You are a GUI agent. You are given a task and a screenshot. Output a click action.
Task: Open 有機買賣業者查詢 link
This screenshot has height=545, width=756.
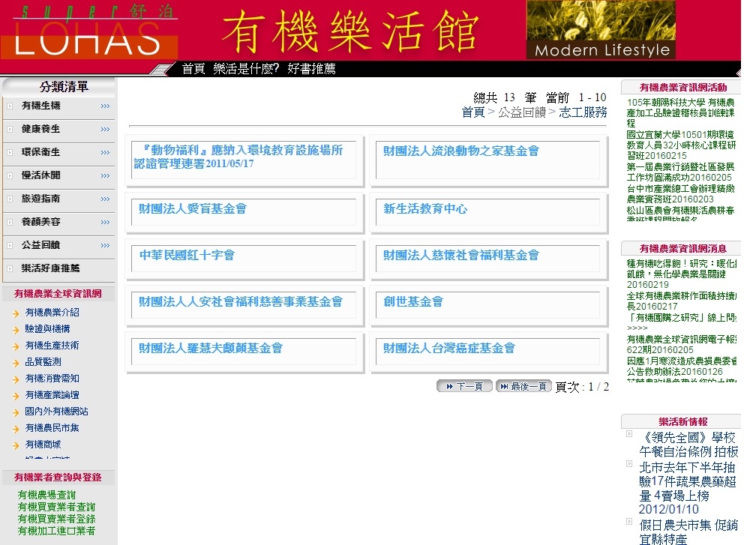tap(56, 507)
